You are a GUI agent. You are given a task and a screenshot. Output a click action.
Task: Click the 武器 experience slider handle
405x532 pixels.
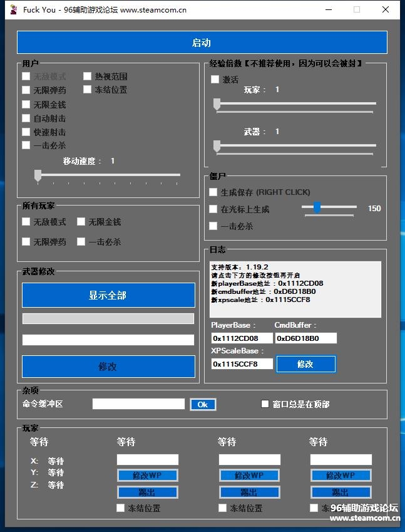pos(217,146)
